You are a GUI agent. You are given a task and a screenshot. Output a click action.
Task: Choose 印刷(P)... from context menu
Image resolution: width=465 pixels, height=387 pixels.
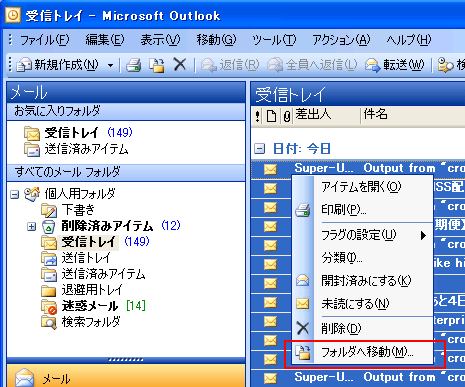tap(363, 210)
